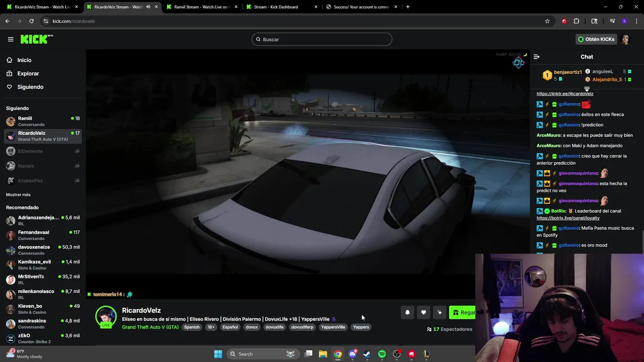Viewport: 644px width, 362px height.
Task: Click the dovuxliferp tag
Action: pyautogui.click(x=302, y=327)
